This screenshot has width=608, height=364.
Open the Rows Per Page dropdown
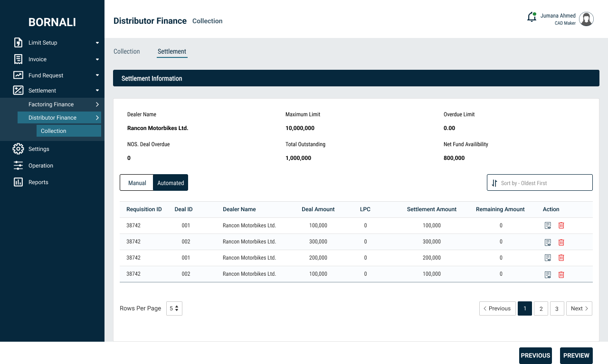click(x=174, y=308)
